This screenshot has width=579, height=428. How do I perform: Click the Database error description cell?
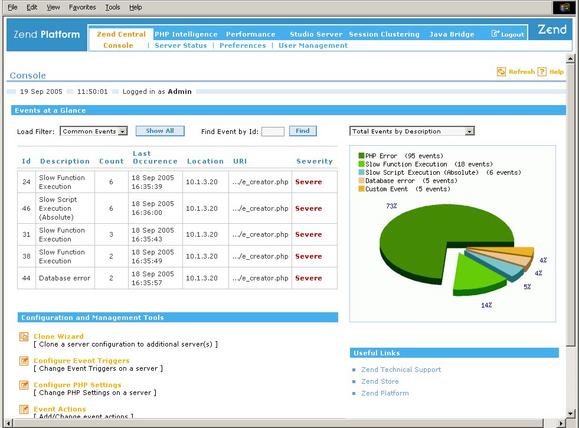point(65,278)
